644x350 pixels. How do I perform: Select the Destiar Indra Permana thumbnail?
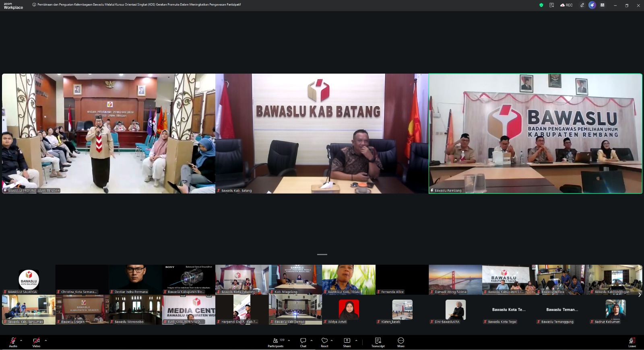click(135, 280)
